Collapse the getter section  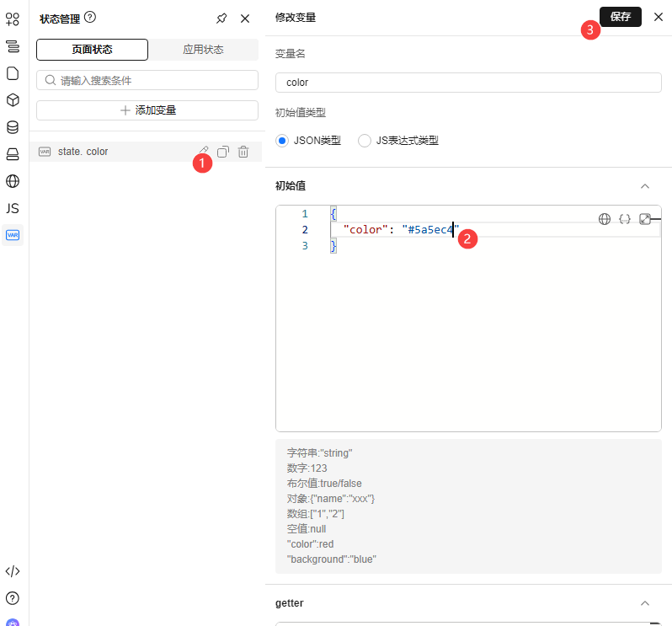(645, 603)
